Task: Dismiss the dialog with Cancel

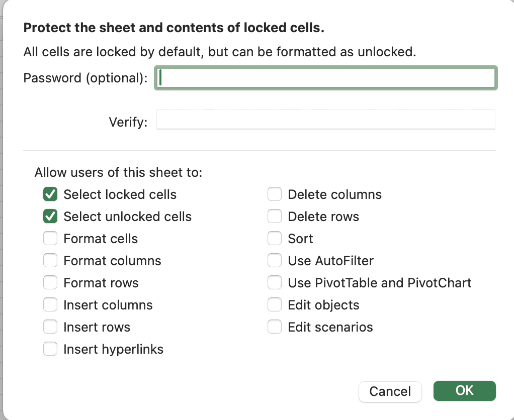Action: pyautogui.click(x=390, y=391)
